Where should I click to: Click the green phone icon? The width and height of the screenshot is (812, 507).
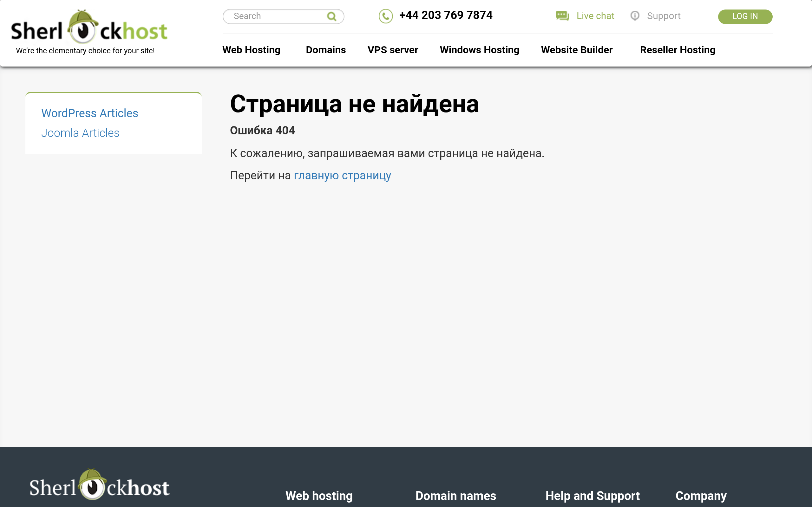tap(385, 16)
